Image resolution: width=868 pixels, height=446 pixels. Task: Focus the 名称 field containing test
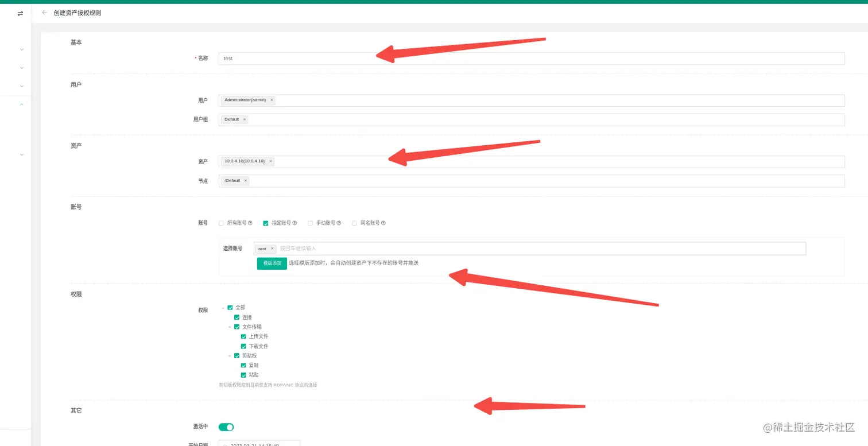coord(532,59)
